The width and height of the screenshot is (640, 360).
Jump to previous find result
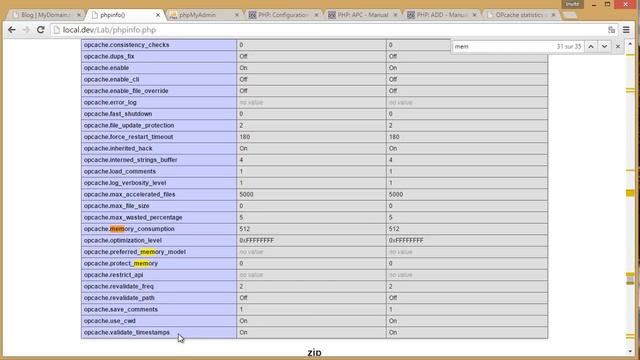(x=591, y=47)
